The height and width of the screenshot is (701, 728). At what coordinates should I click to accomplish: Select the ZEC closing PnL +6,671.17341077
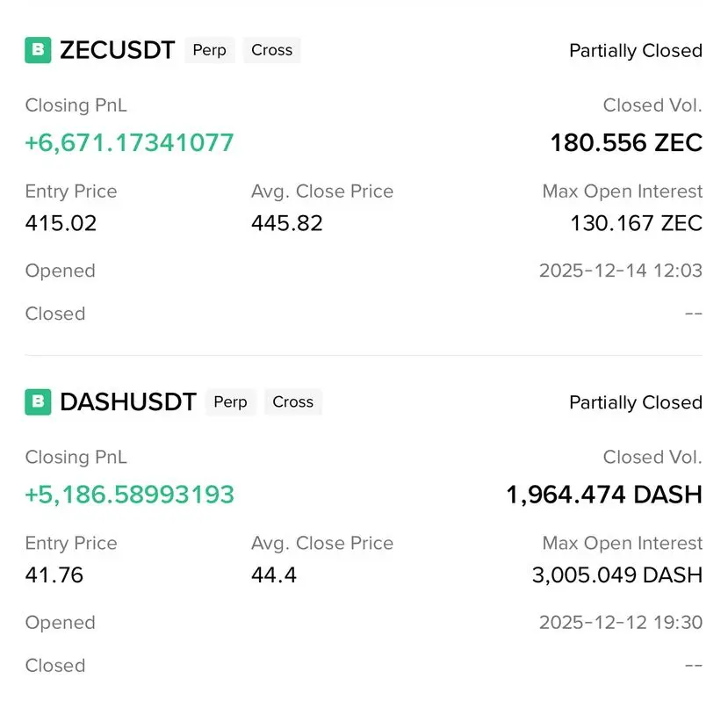[x=129, y=142]
